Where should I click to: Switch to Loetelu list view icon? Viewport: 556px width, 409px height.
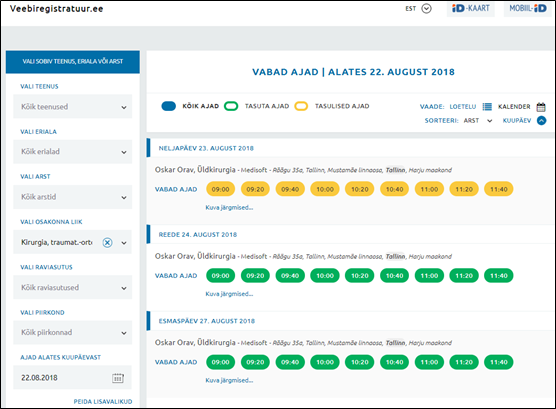(x=487, y=106)
